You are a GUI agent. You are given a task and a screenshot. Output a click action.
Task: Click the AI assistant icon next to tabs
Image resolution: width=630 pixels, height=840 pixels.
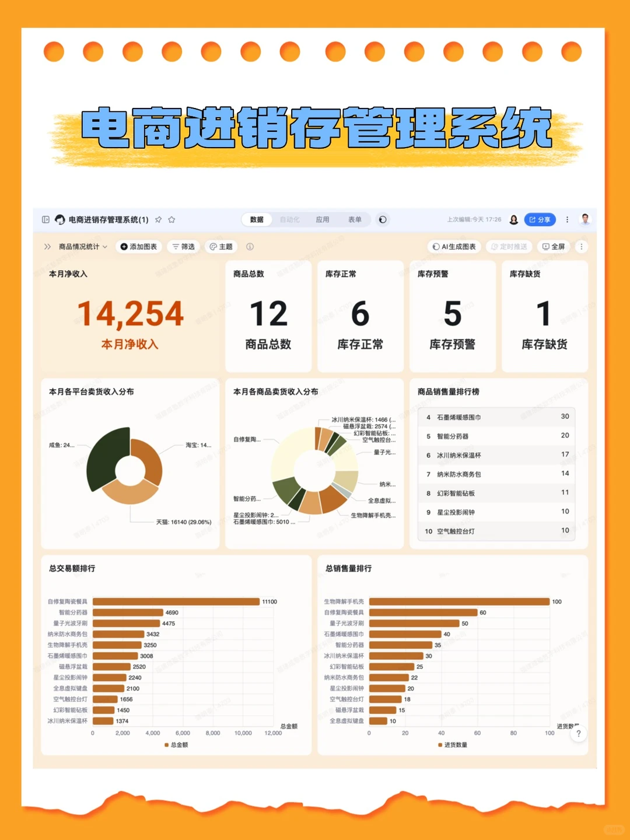383,220
